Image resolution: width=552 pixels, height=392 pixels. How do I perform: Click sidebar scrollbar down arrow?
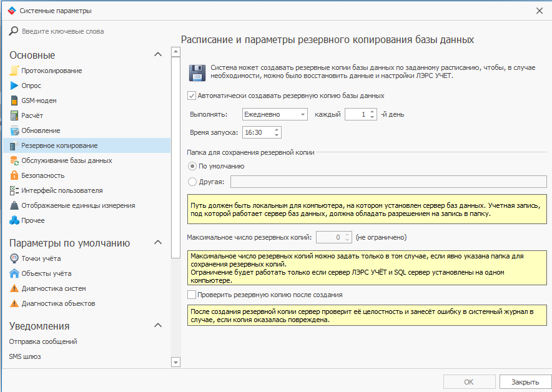pos(175,362)
